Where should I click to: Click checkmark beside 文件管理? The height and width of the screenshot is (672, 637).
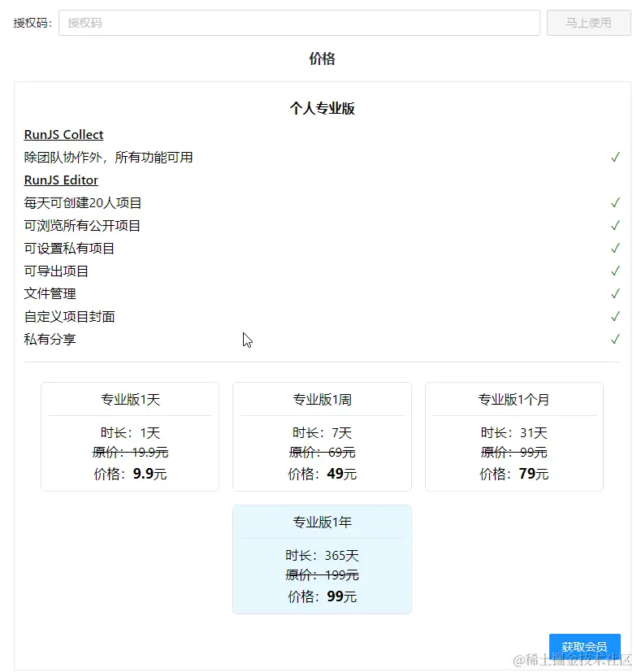tap(615, 293)
